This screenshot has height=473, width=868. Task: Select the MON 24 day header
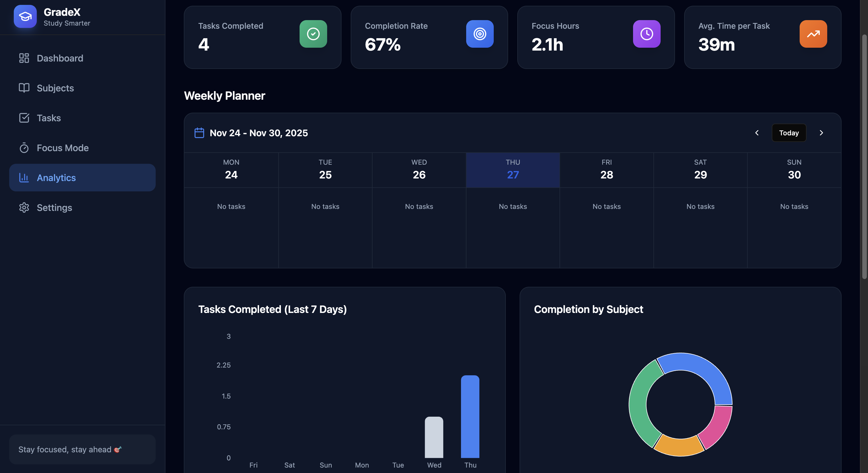pos(231,170)
